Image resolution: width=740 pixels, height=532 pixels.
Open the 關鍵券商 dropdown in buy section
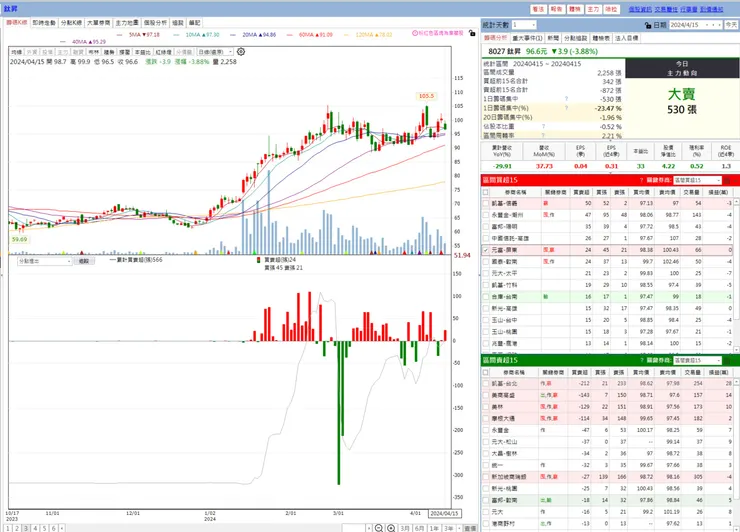697,180
